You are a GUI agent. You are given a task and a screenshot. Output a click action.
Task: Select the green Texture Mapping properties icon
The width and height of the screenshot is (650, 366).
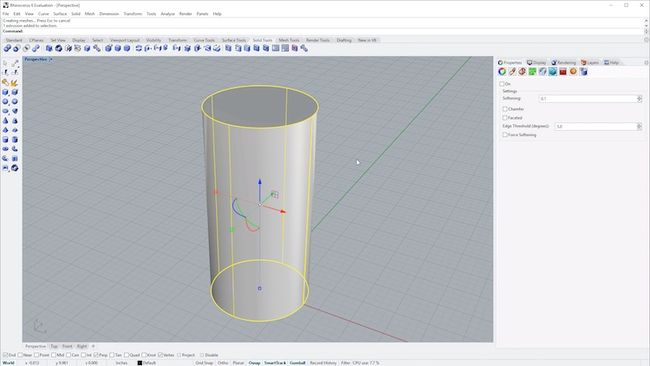point(532,72)
